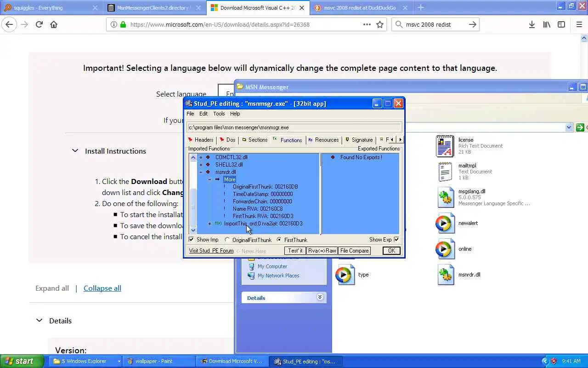The image size is (588, 368).
Task: Select the online media file icon
Action: coord(445,249)
